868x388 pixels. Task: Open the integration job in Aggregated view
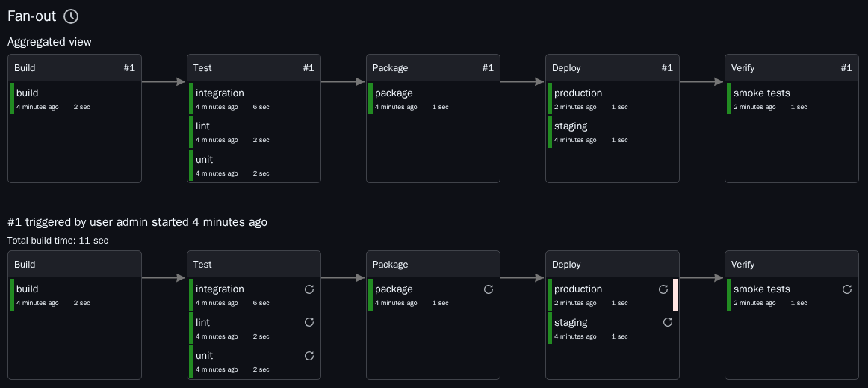[x=220, y=93]
